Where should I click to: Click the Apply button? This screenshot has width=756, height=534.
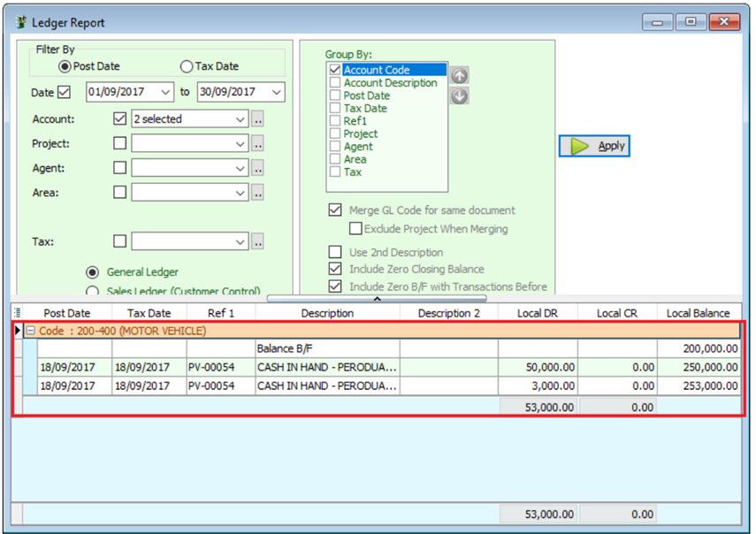(x=594, y=146)
